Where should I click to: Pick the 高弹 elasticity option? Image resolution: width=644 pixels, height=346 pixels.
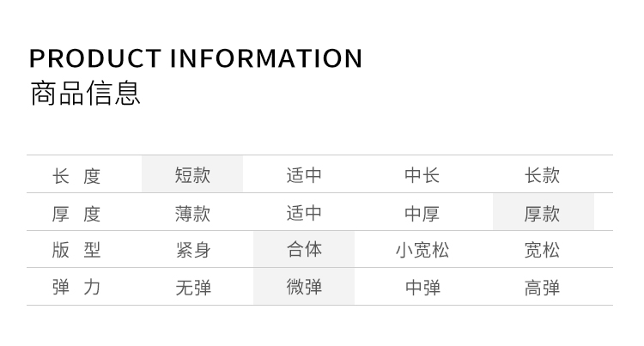(x=543, y=288)
